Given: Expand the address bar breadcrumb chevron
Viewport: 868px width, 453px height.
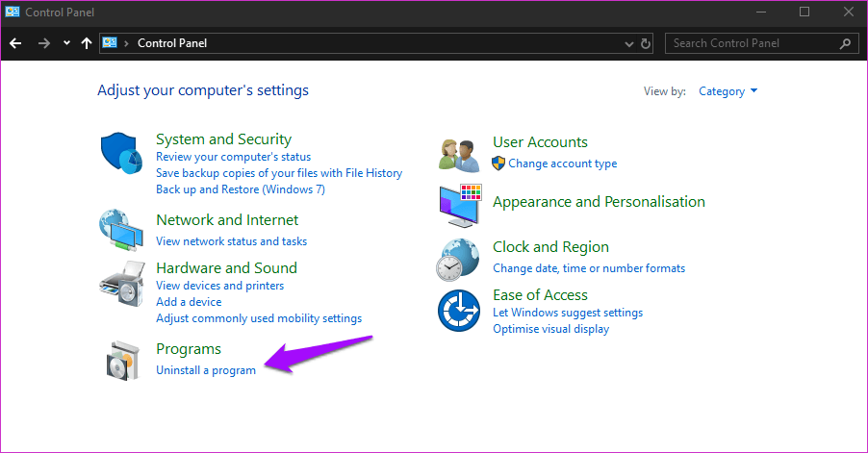Looking at the screenshot, I should click(x=126, y=43).
